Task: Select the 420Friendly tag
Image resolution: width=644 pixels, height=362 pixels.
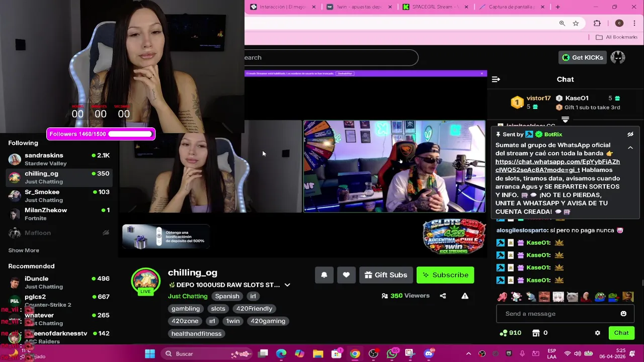Action: (254, 309)
